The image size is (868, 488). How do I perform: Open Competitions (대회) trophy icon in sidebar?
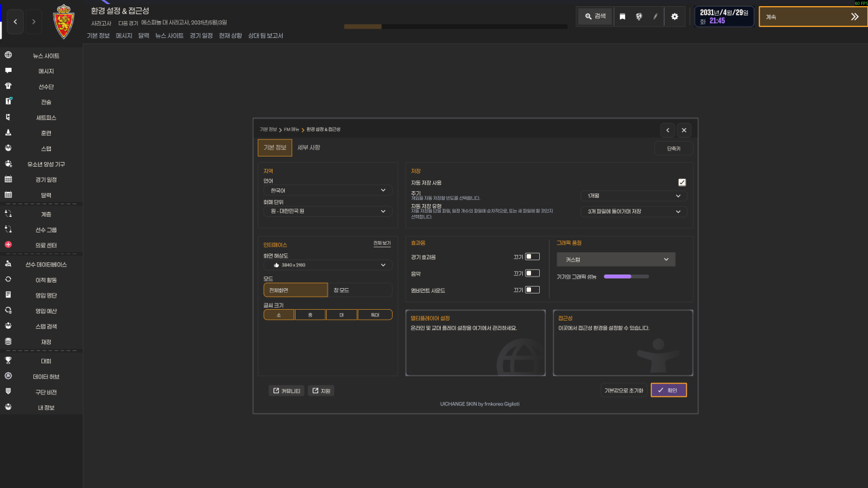pos(8,361)
